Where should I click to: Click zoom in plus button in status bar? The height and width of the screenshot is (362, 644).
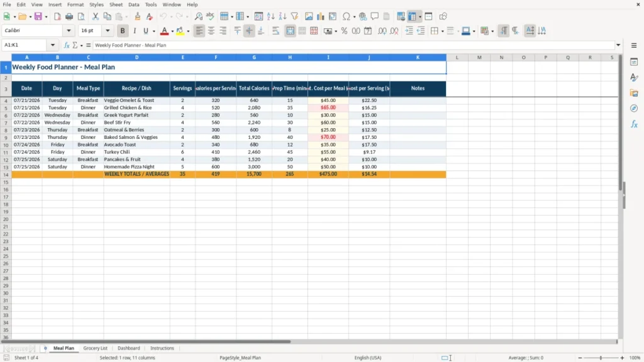tap(622, 358)
